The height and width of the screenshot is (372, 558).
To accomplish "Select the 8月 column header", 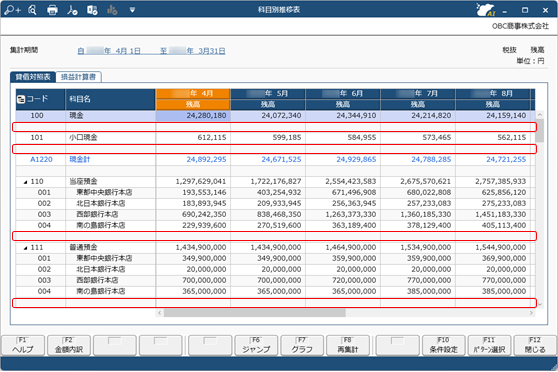I will tap(493, 94).
